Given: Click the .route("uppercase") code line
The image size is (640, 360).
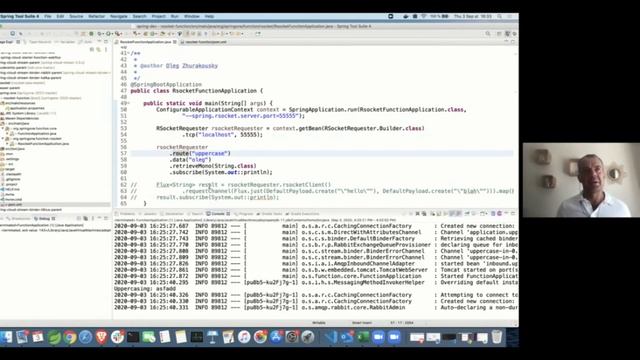Looking at the screenshot, I should point(200,153).
